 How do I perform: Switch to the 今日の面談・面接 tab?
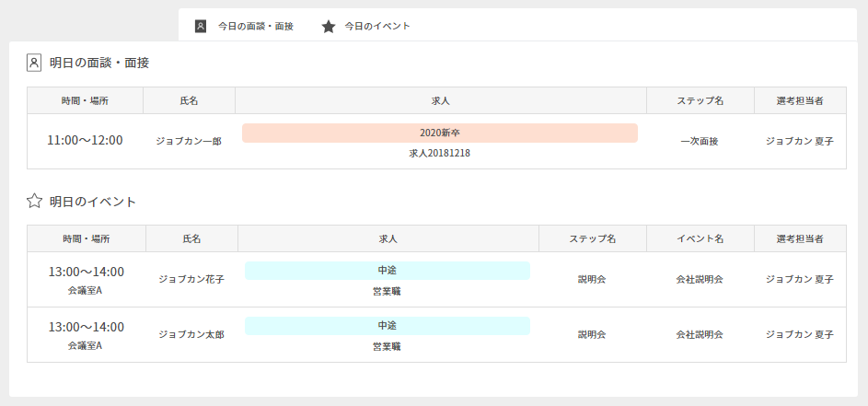255,26
